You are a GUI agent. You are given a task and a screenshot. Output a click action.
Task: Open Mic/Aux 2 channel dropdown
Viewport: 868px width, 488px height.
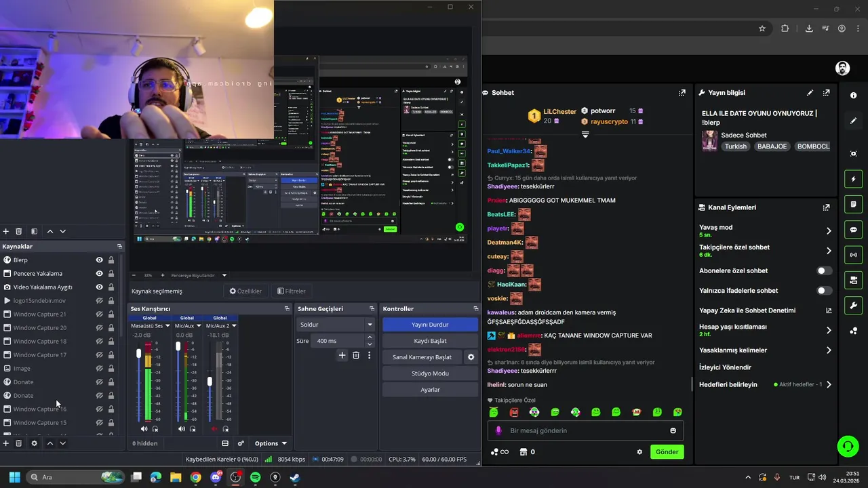[x=221, y=326]
